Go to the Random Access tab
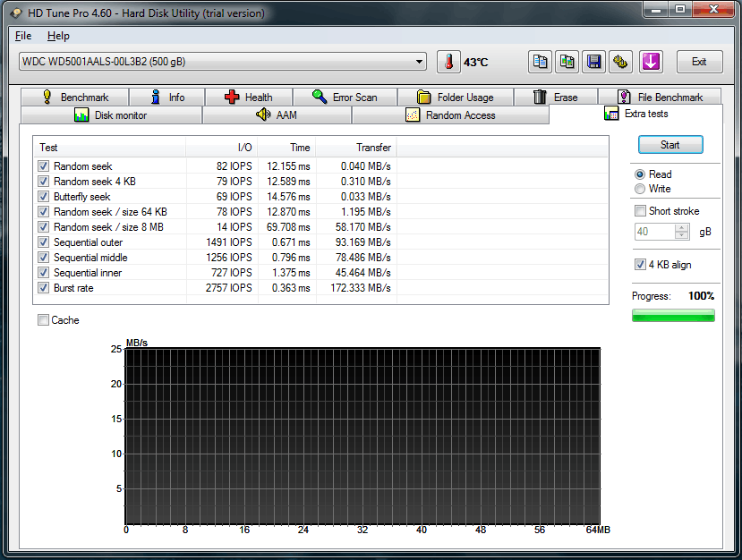Viewport: 742px width, 560px height. pyautogui.click(x=450, y=115)
